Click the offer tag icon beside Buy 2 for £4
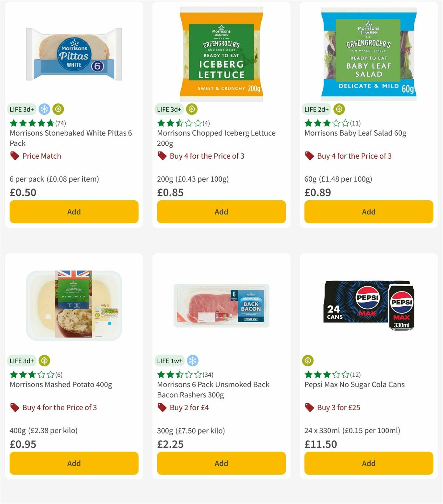 [x=162, y=407]
